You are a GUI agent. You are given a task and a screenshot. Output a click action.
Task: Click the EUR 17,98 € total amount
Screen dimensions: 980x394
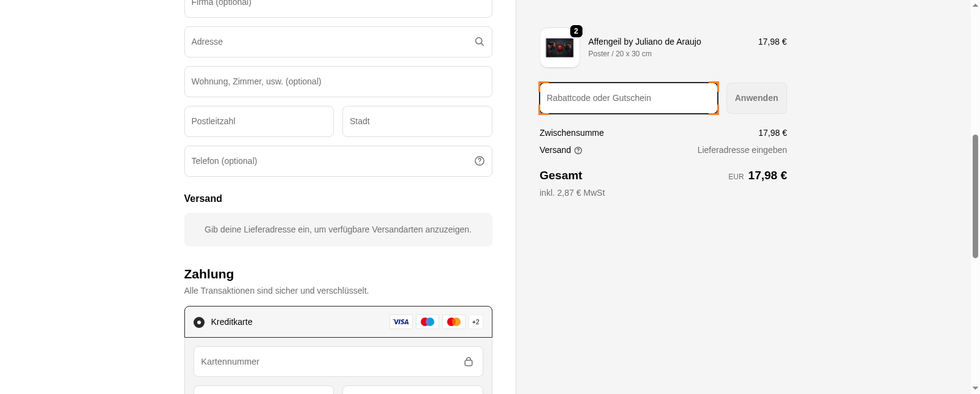click(758, 176)
